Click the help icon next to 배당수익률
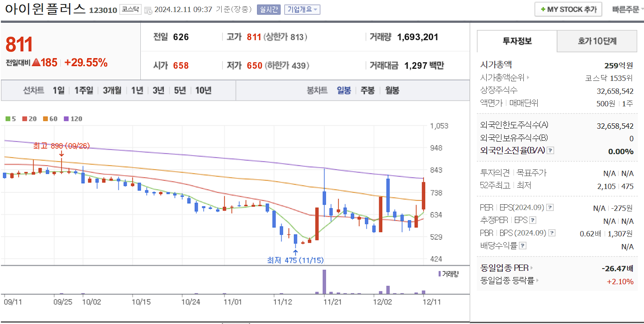The width and height of the screenshot is (644, 324). pyautogui.click(x=523, y=246)
